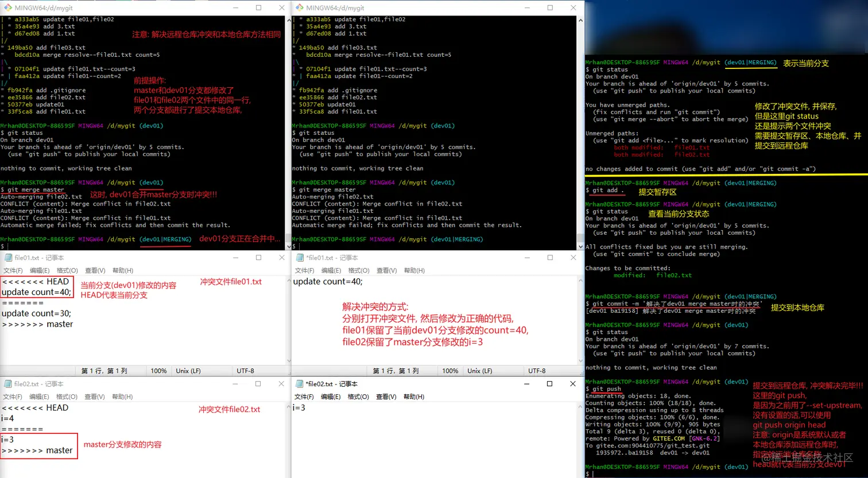Close the left MINGW64 terminal window
This screenshot has width=868, height=478.
(281, 8)
